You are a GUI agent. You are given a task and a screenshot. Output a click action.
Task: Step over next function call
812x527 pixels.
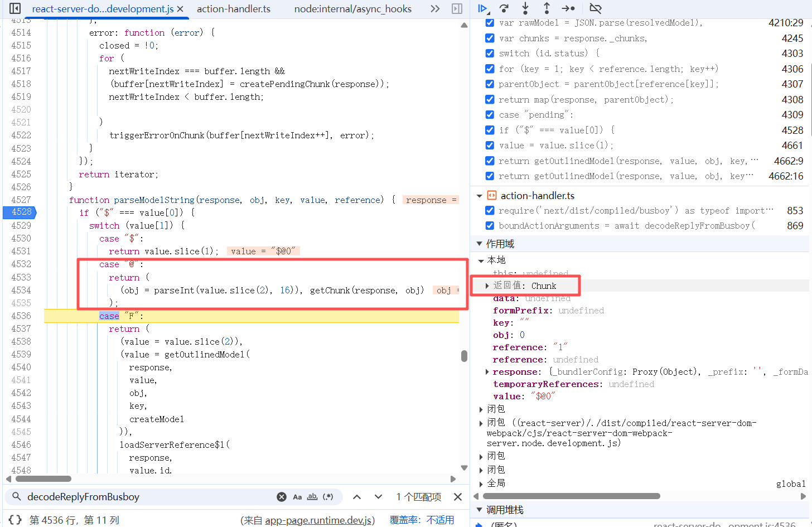tap(504, 8)
